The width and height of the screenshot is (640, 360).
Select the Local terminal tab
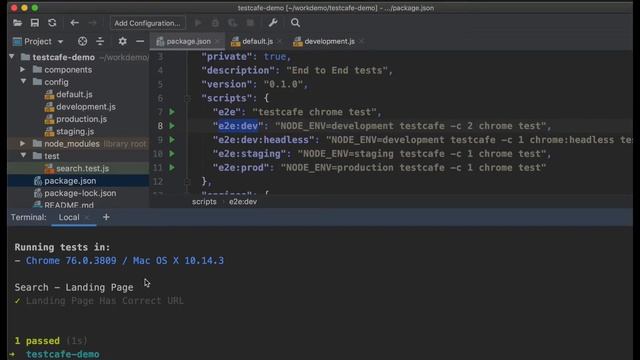click(69, 217)
